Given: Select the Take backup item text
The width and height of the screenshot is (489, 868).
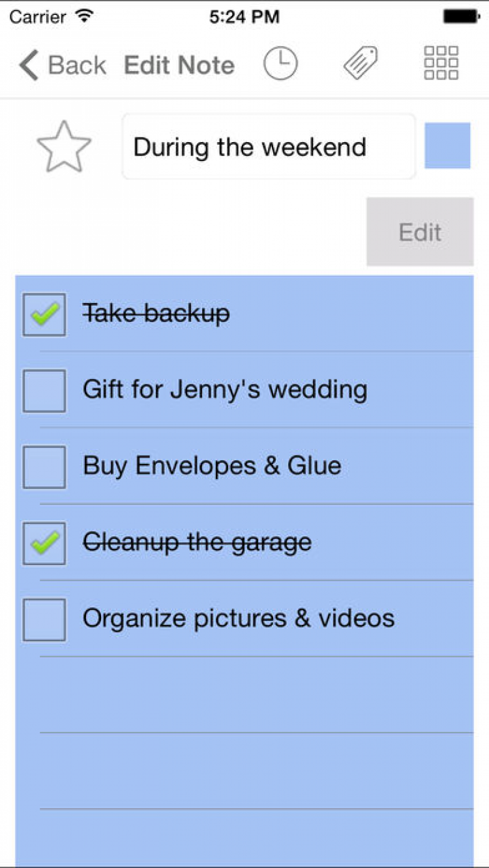Looking at the screenshot, I should [x=156, y=314].
